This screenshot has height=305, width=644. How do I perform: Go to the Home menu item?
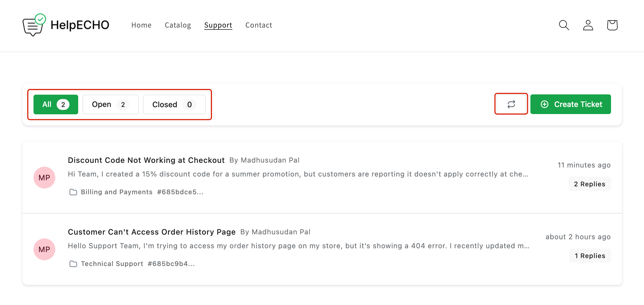click(141, 25)
